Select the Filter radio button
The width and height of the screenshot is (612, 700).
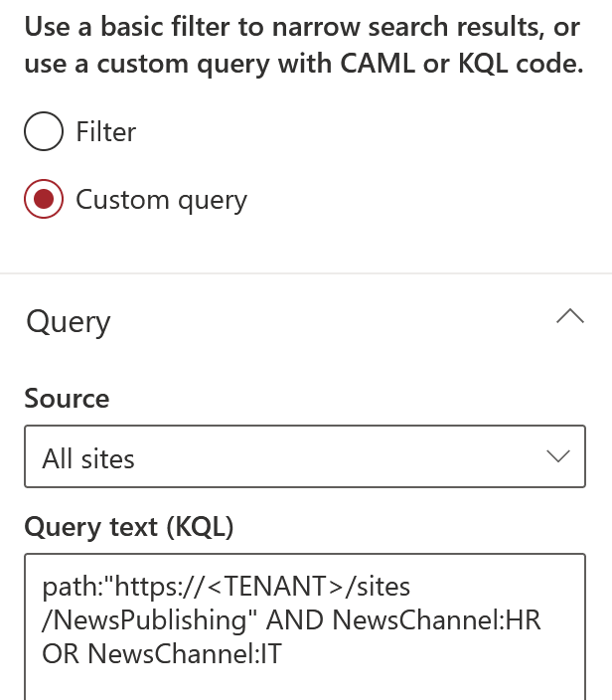[44, 131]
